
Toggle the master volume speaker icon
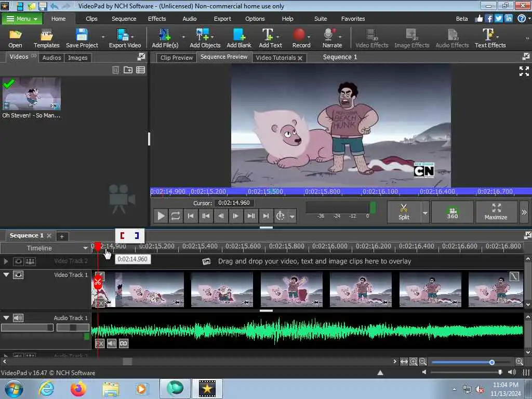[x=512, y=372]
